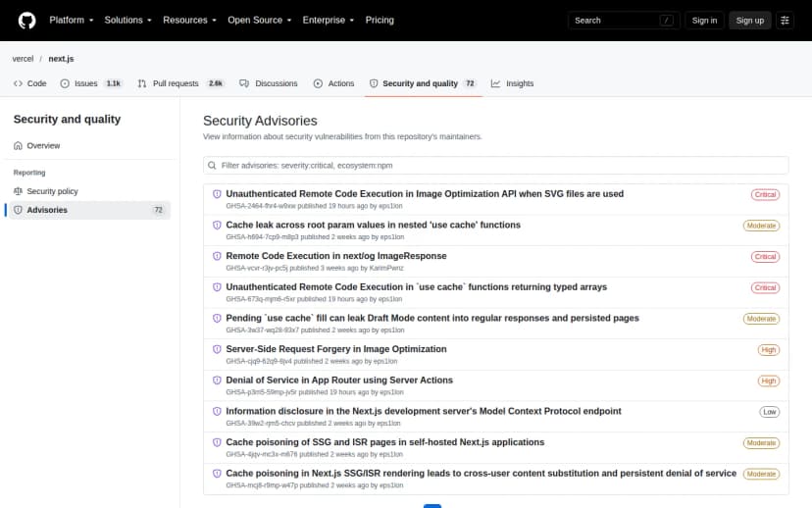Switch to the Issues tab
Viewport: 812px width, 508px height.
click(x=91, y=83)
